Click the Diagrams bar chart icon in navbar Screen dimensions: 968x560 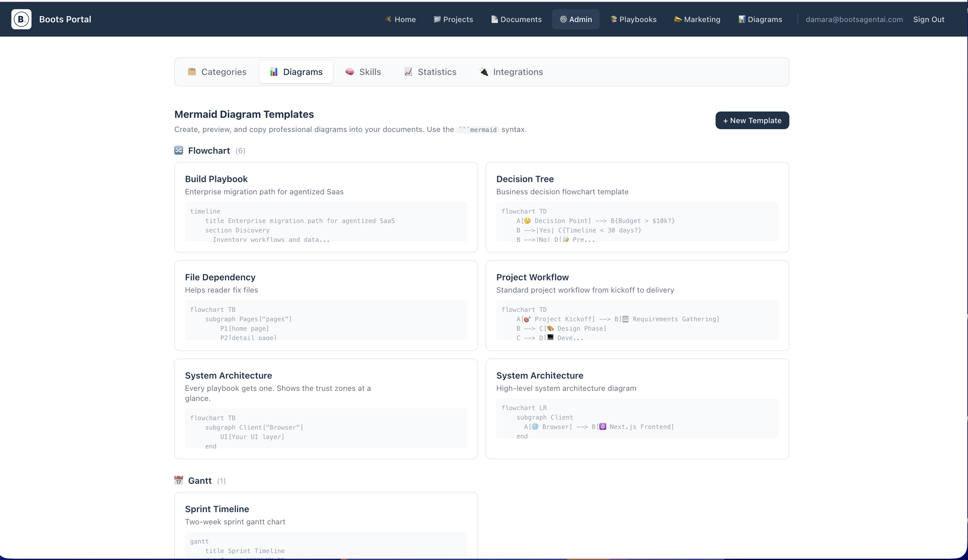[742, 19]
